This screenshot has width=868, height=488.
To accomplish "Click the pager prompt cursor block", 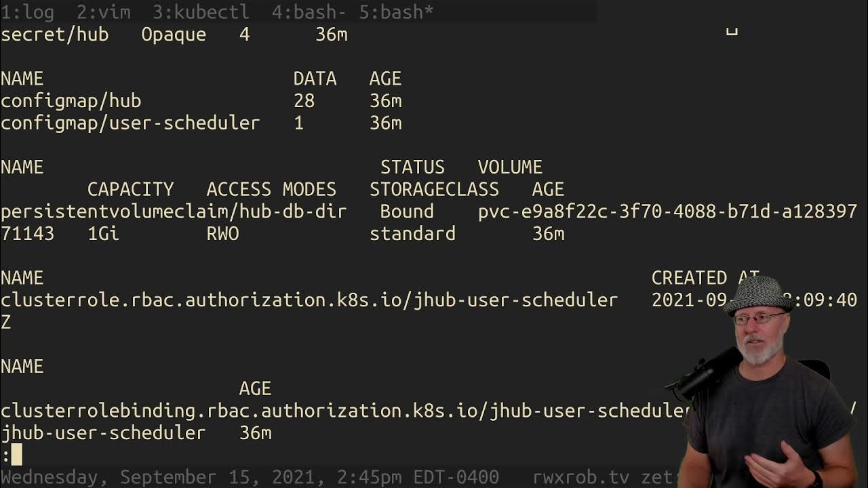I will click(x=16, y=454).
